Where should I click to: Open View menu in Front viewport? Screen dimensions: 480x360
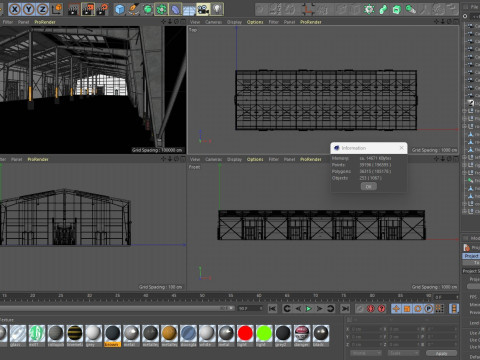coord(195,159)
